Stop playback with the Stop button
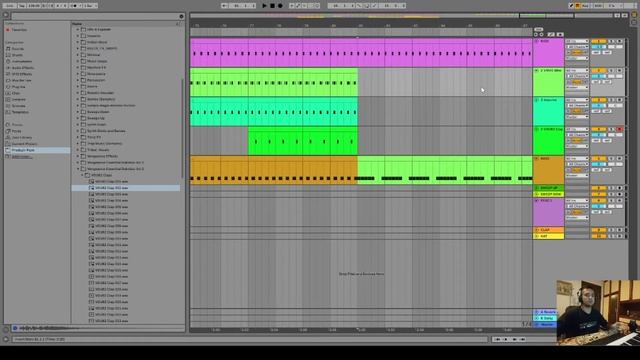Screen dimensions: 640x360 coord(272,6)
